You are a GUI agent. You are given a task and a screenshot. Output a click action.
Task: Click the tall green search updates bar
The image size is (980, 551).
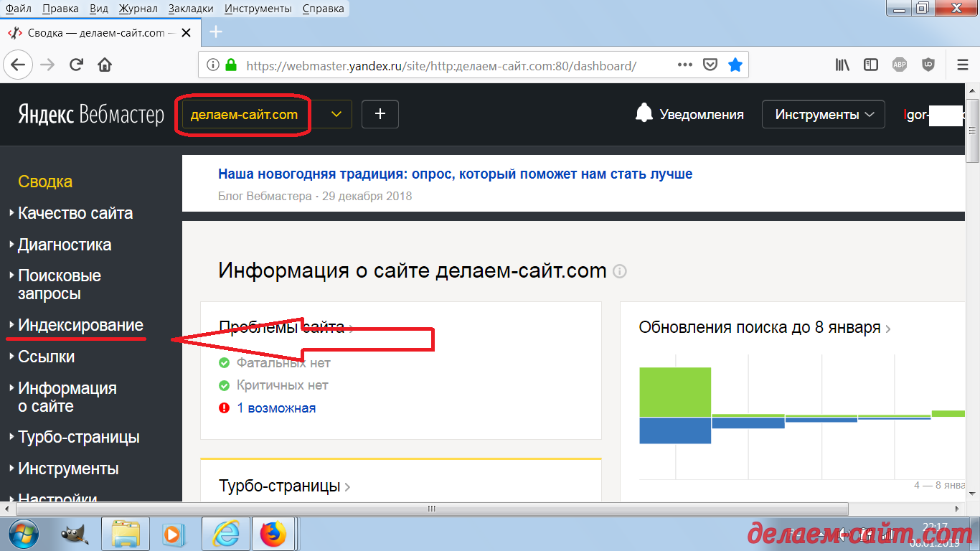[x=675, y=392]
